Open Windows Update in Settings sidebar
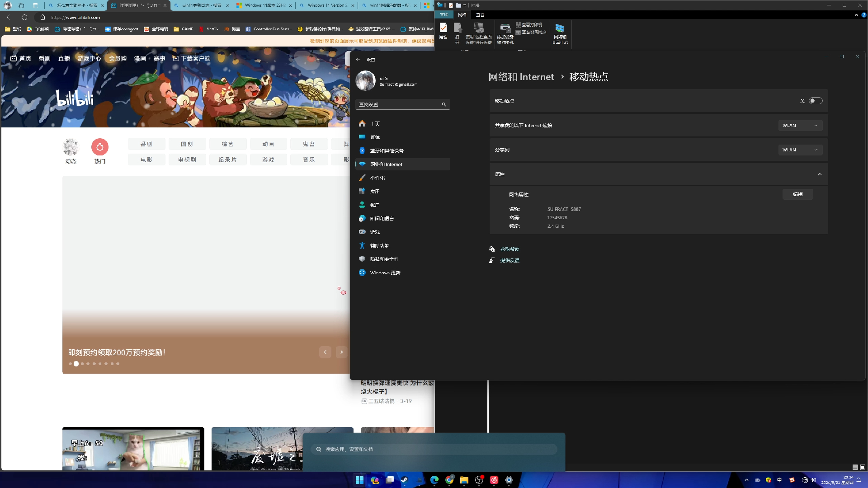 click(402, 272)
